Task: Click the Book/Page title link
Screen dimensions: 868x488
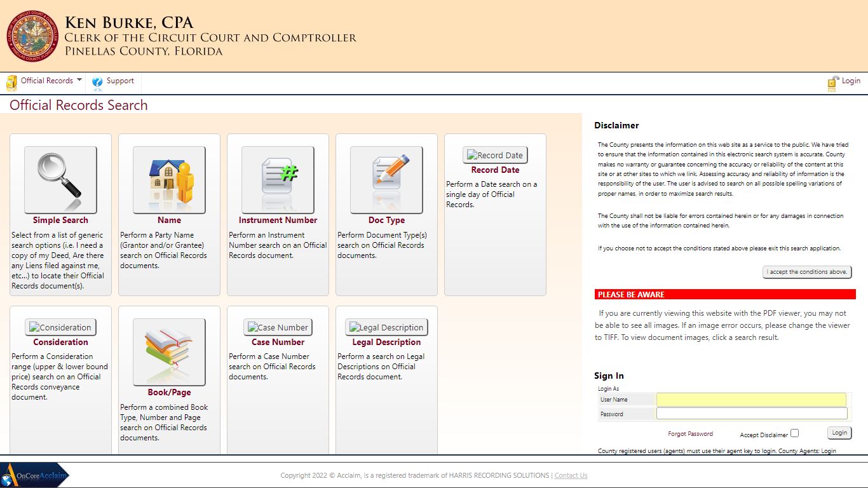Action: tap(169, 392)
